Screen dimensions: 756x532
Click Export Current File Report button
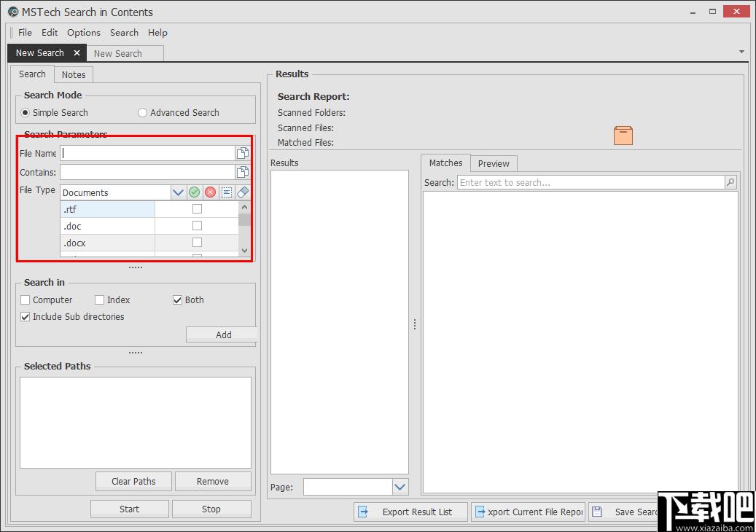(x=528, y=512)
